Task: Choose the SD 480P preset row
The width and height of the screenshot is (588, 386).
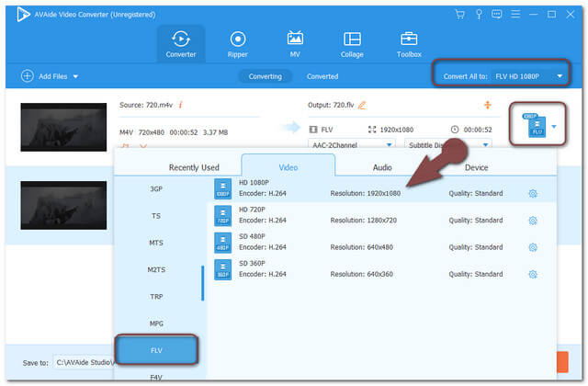Action: tap(381, 243)
